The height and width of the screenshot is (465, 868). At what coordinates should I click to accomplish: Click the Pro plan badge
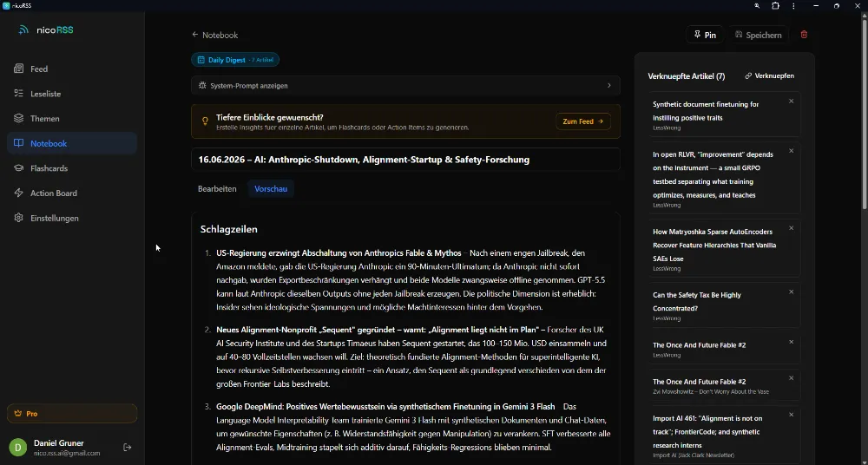pos(72,414)
